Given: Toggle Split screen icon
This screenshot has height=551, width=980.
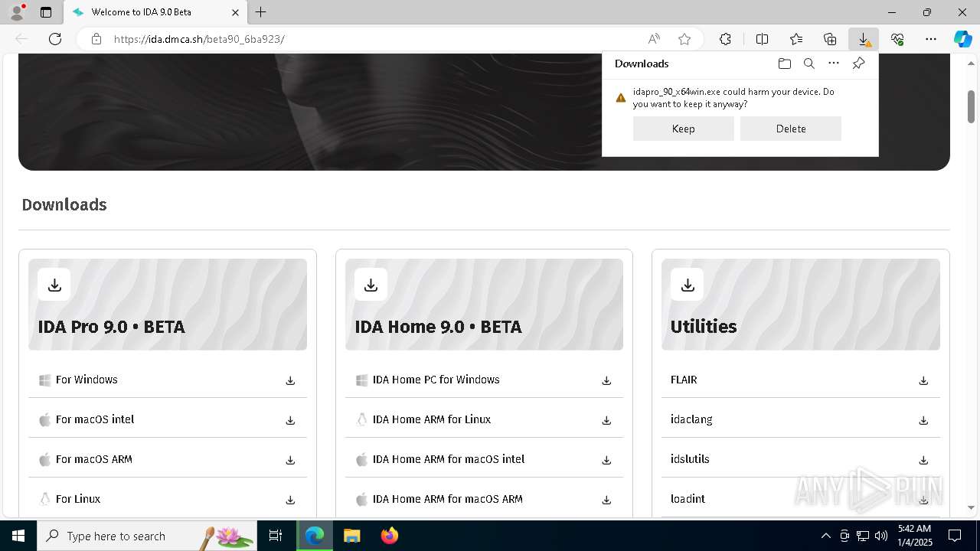Looking at the screenshot, I should [x=762, y=39].
